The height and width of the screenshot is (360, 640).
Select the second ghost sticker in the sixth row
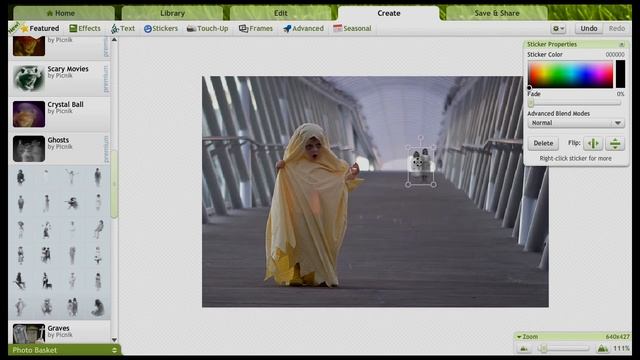coord(46,307)
